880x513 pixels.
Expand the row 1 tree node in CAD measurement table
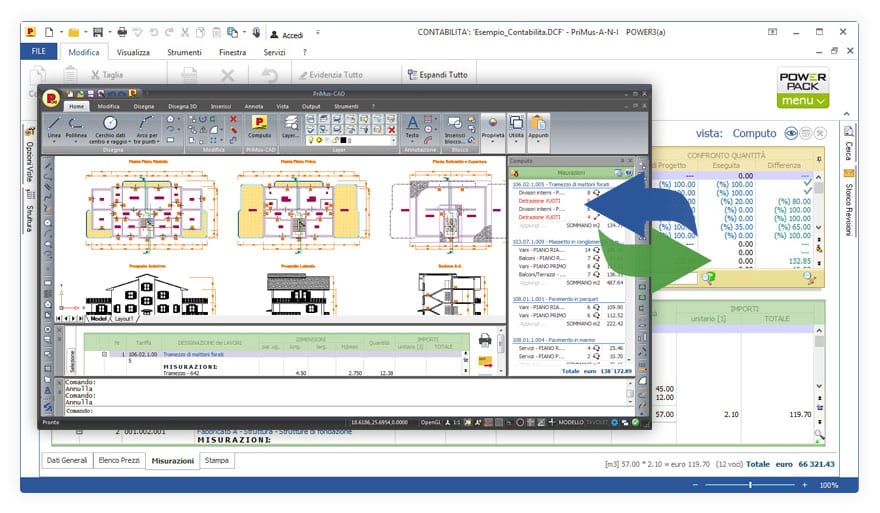(x=104, y=355)
